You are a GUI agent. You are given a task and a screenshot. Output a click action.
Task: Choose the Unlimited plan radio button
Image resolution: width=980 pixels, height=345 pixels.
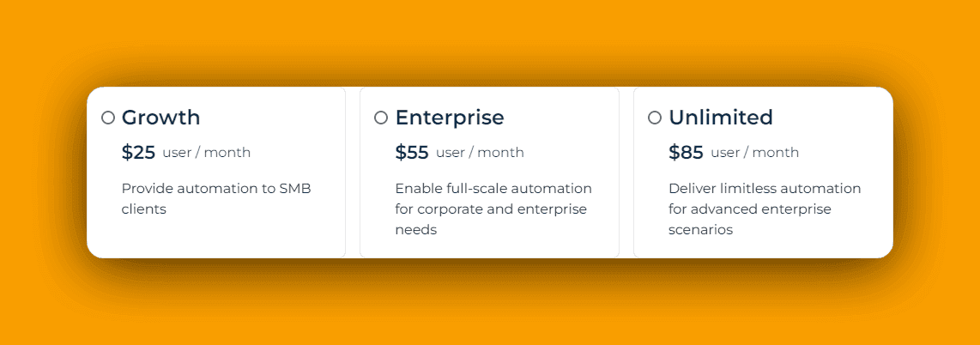click(x=655, y=118)
